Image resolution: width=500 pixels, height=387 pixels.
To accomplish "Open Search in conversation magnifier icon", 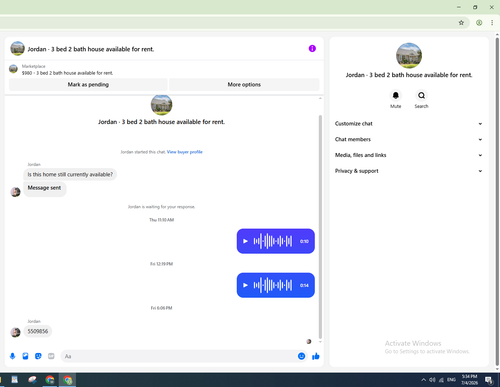I will (x=421, y=96).
